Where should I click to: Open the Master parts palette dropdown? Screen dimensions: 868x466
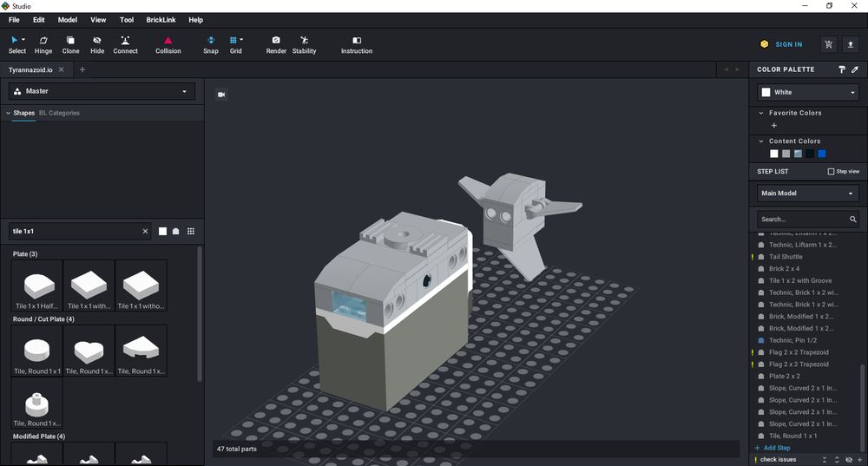click(102, 91)
